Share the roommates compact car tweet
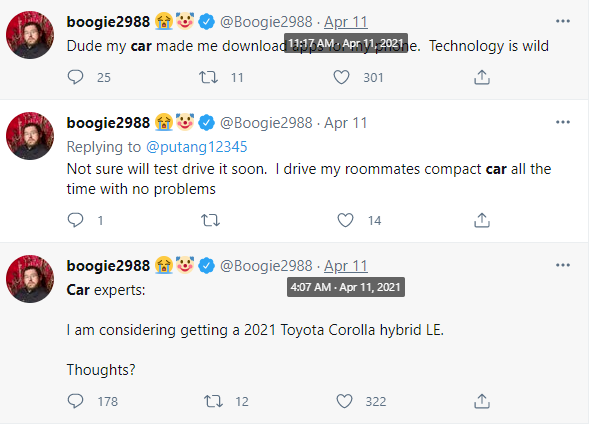The width and height of the screenshot is (589, 424). pos(482,220)
